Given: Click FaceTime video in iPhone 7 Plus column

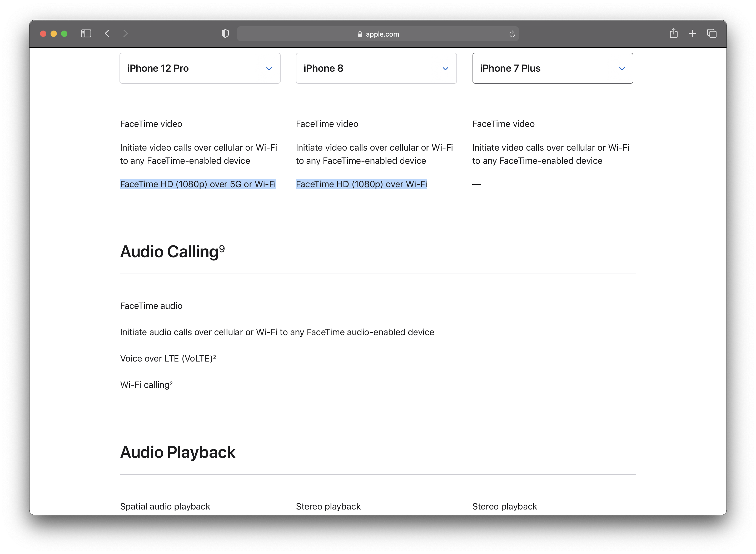Looking at the screenshot, I should point(504,124).
